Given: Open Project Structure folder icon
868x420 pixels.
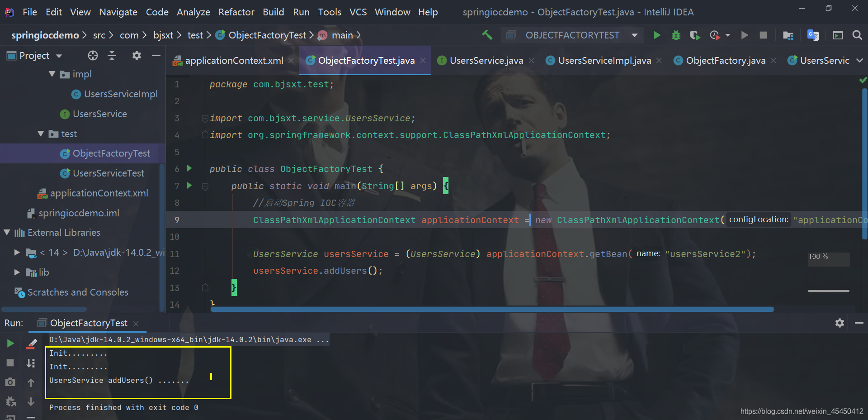Looking at the screenshot, I should 788,35.
